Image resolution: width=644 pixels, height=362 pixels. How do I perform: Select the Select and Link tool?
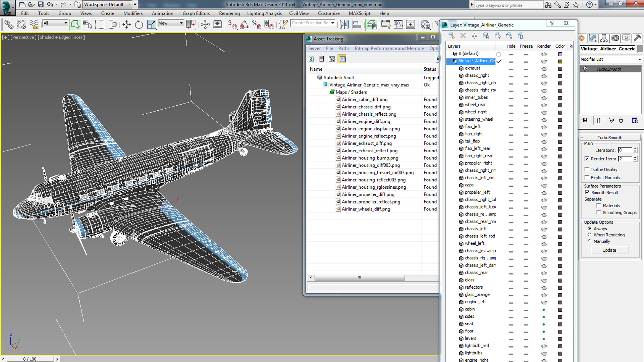(9, 24)
